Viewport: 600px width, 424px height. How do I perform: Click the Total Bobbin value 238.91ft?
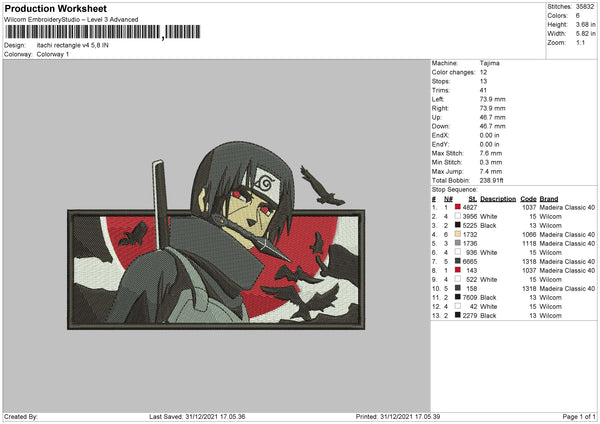tap(491, 180)
